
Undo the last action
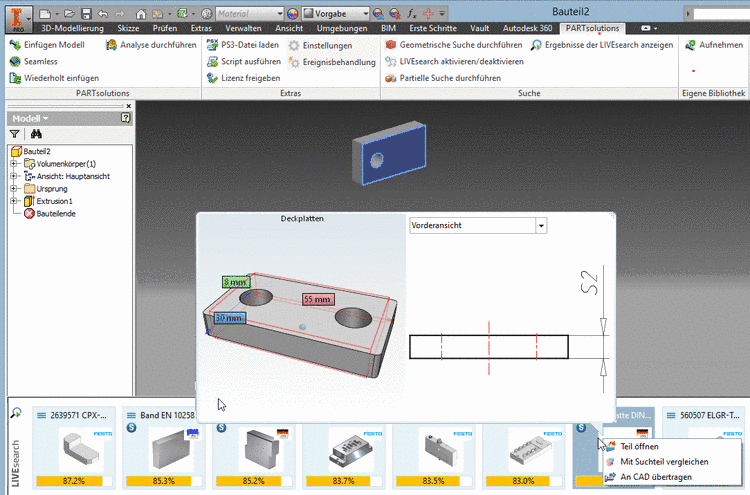102,14
